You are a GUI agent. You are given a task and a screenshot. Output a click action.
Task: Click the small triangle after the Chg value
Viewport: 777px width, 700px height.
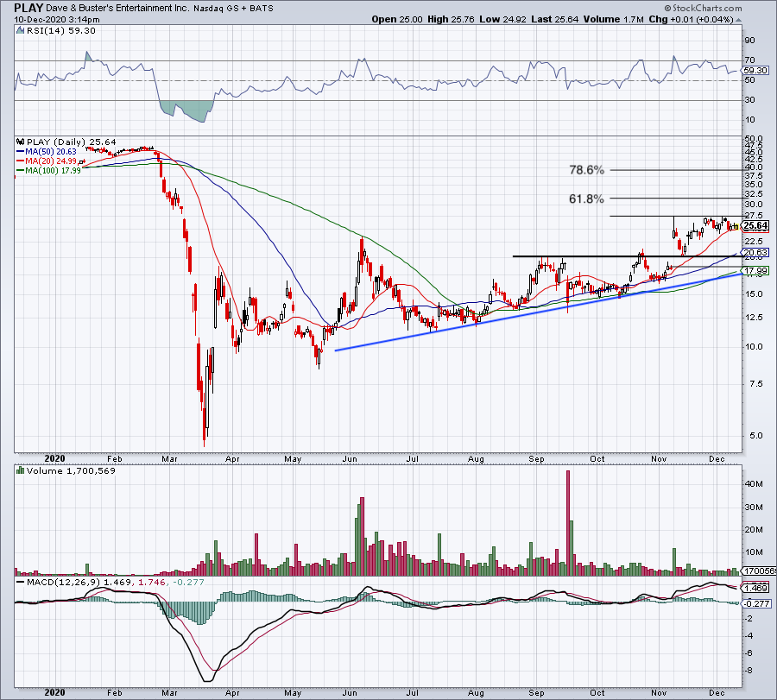(x=738, y=21)
